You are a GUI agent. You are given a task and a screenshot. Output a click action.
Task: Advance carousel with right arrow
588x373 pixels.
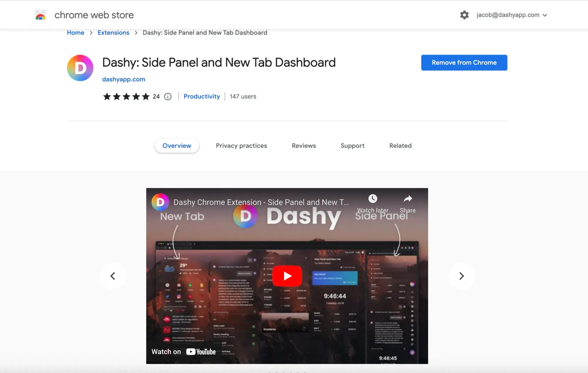coord(462,276)
